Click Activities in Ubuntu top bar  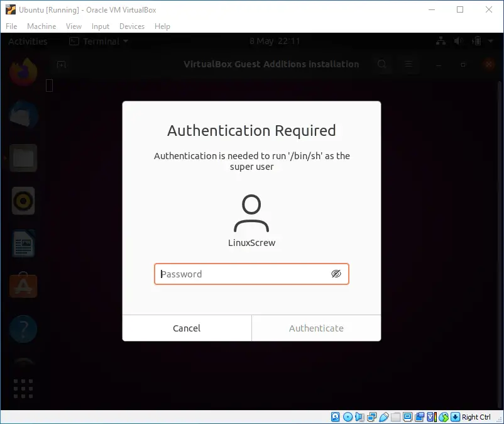point(28,41)
